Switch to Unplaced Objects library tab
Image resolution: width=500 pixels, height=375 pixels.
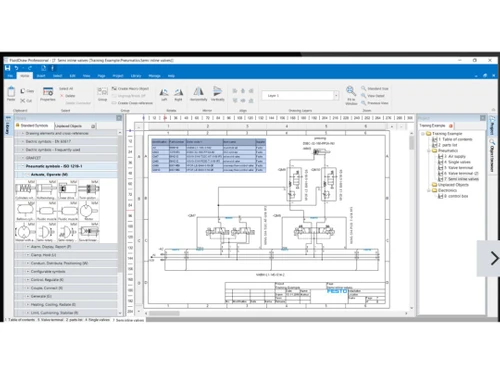point(68,126)
